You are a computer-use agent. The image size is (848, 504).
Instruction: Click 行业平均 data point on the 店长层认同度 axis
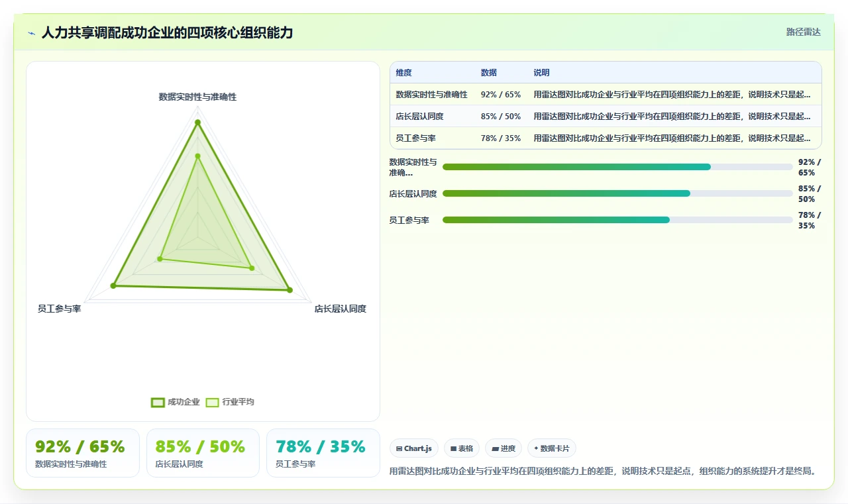click(252, 268)
